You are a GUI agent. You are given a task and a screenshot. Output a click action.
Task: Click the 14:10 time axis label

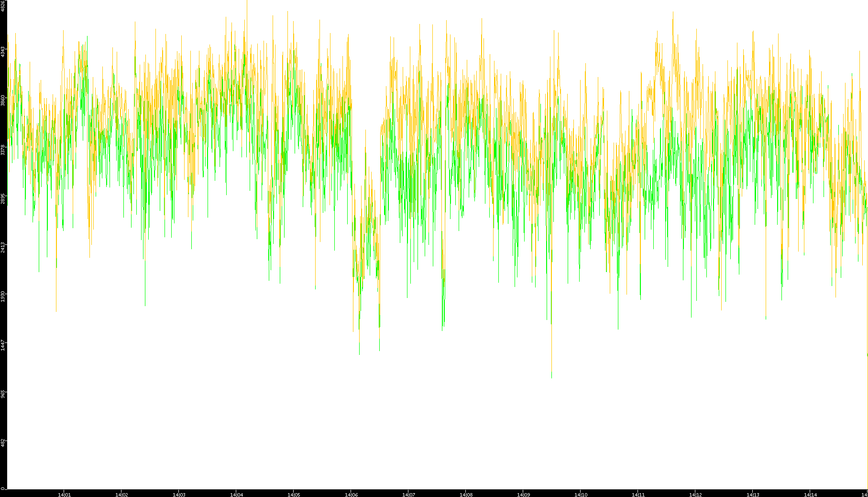click(x=581, y=495)
